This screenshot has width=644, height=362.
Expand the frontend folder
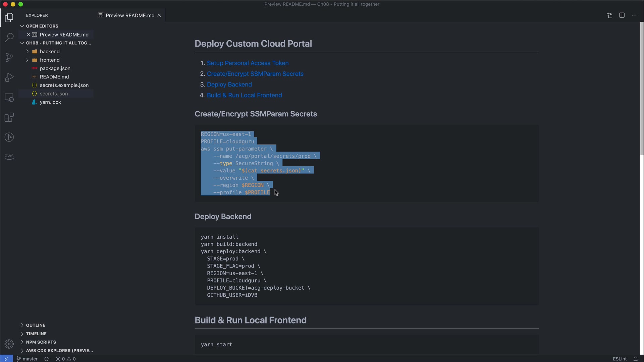pos(49,60)
